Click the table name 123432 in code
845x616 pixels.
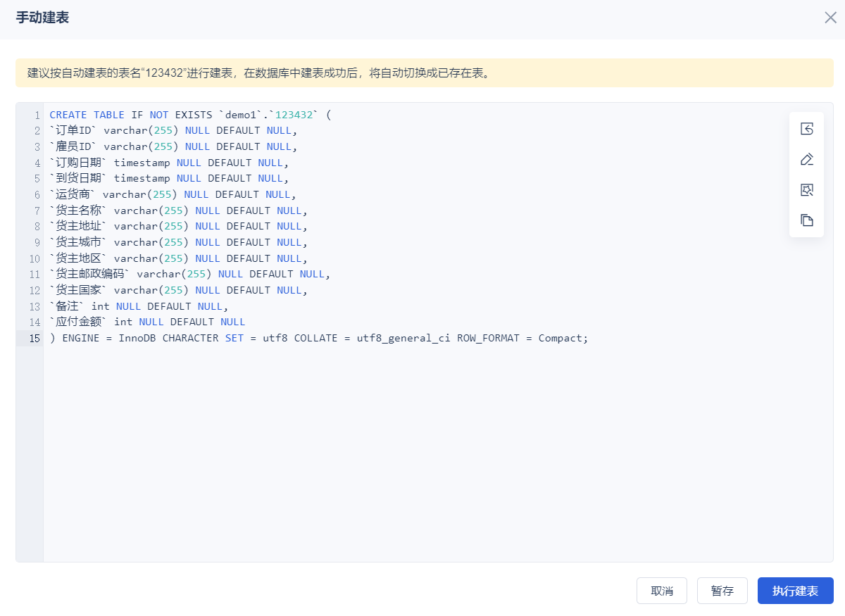tap(294, 115)
